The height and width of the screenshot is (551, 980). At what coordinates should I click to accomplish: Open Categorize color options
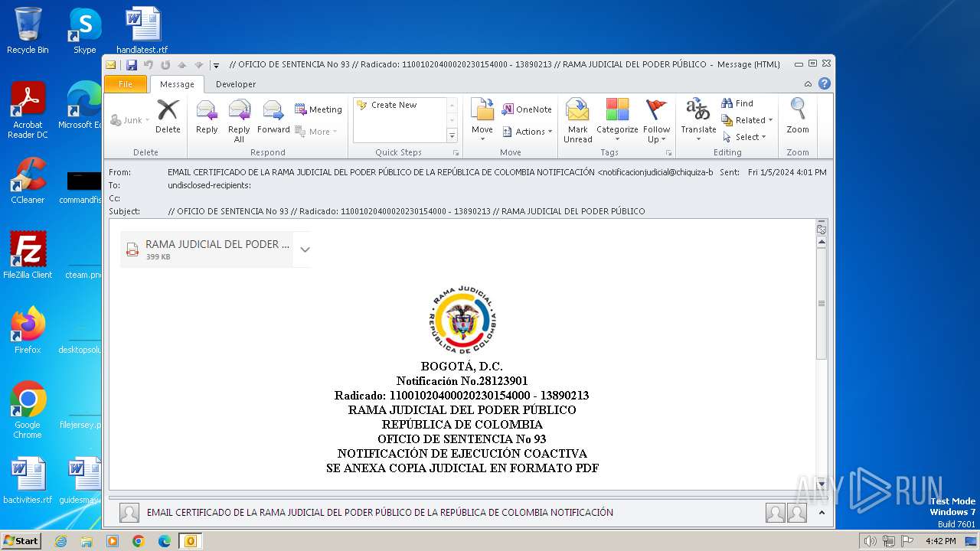pyautogui.click(x=617, y=121)
